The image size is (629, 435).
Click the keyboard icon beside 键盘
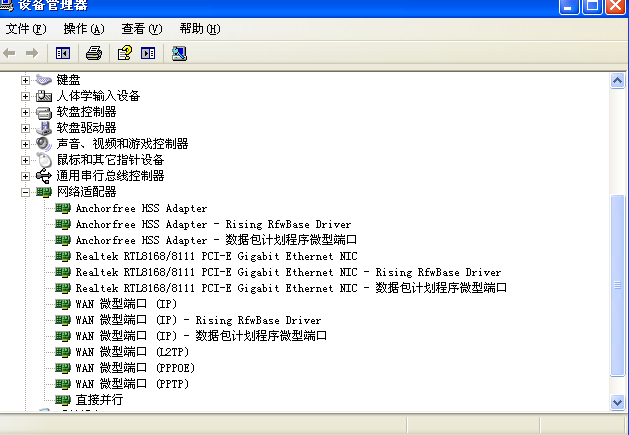[44, 80]
